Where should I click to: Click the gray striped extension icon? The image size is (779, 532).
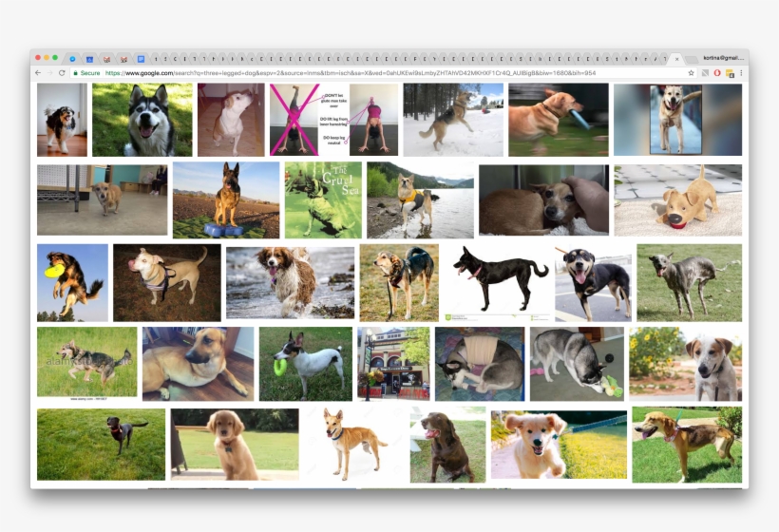pos(705,73)
